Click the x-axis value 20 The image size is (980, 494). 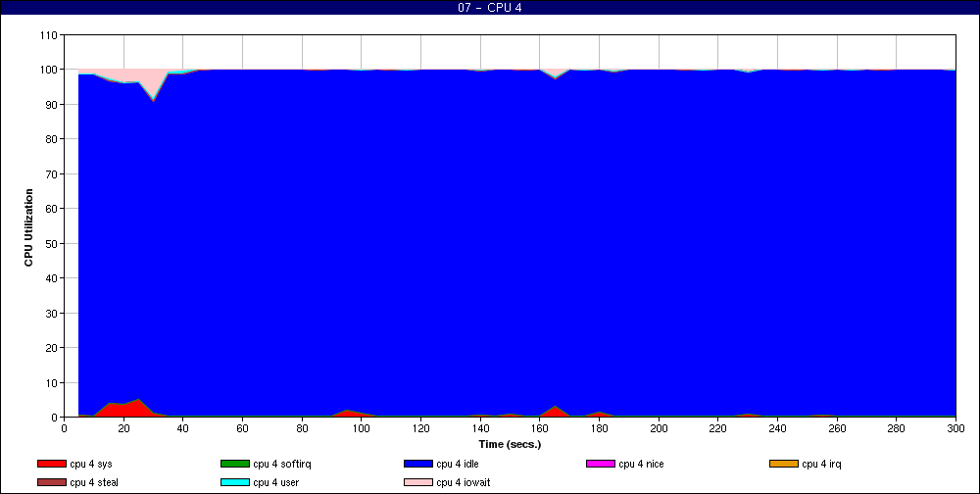tap(123, 428)
